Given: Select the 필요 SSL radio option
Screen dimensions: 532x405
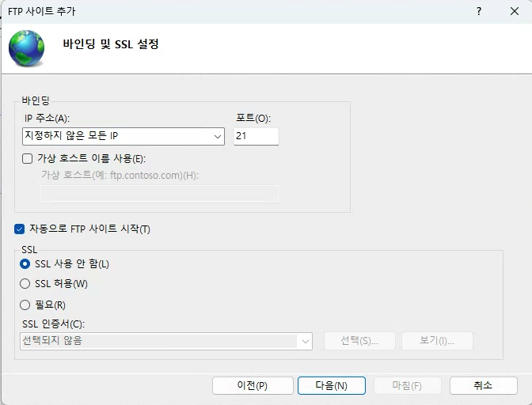Looking at the screenshot, I should click(x=25, y=305).
